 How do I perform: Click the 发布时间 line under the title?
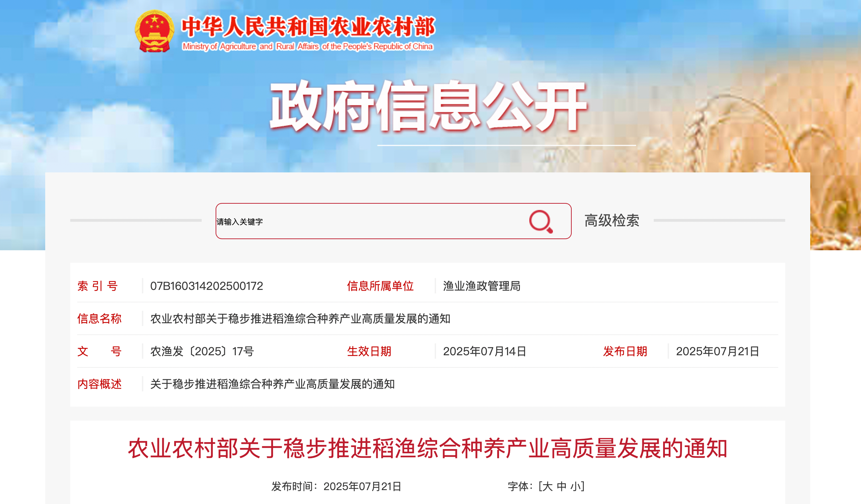point(336,486)
